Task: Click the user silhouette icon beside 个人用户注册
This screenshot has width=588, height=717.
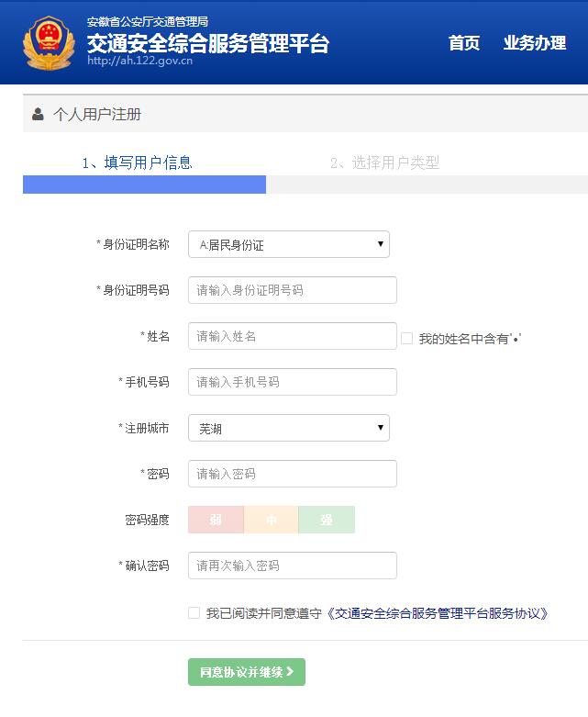Action: (x=38, y=114)
